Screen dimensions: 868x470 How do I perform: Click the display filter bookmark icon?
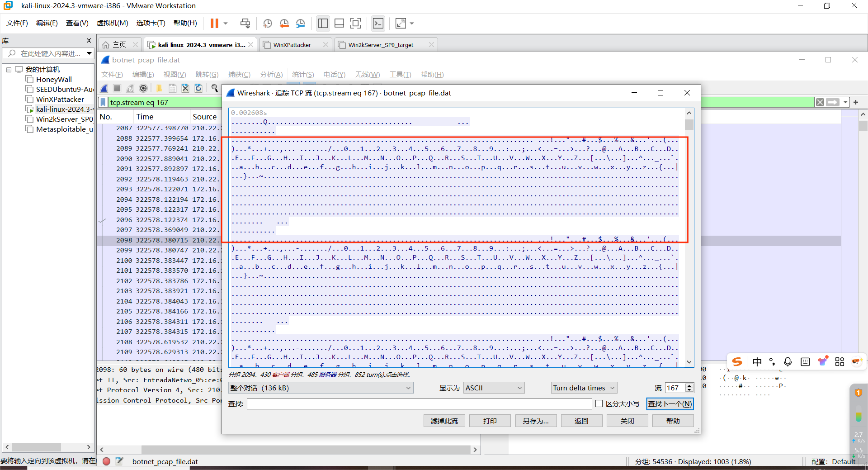[x=103, y=103]
